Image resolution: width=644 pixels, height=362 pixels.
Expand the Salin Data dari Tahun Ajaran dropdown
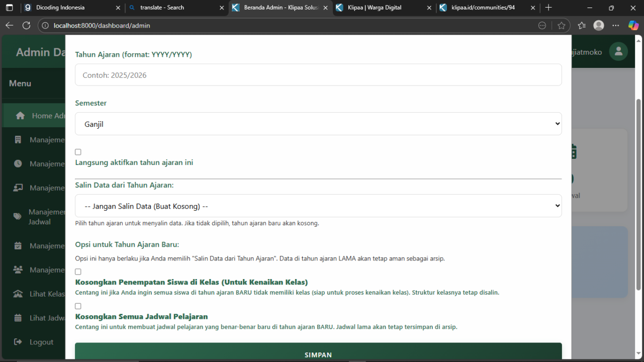pyautogui.click(x=318, y=206)
